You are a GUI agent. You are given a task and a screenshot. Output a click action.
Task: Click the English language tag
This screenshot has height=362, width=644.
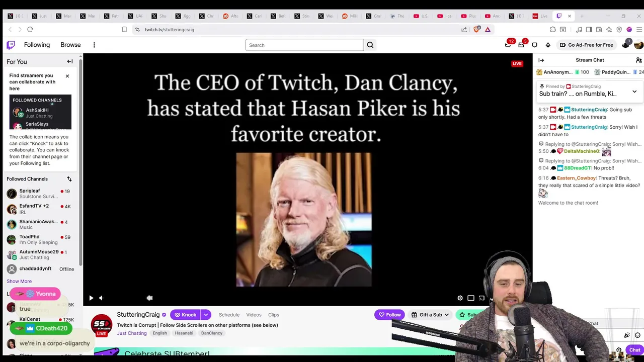pyautogui.click(x=159, y=333)
